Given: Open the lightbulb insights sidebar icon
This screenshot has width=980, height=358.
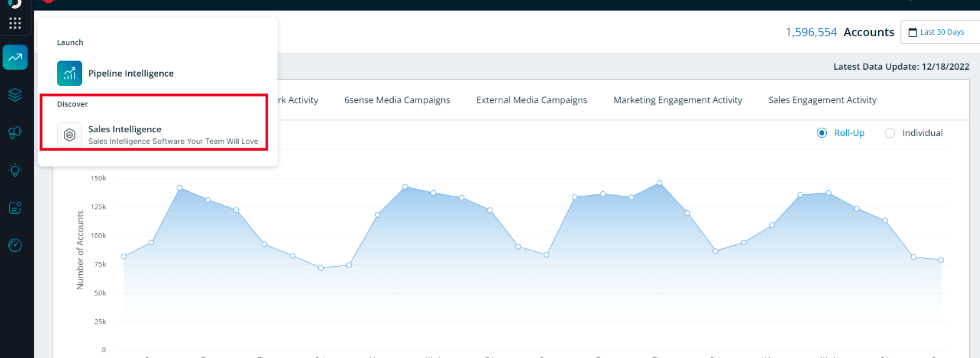Looking at the screenshot, I should 15,170.
